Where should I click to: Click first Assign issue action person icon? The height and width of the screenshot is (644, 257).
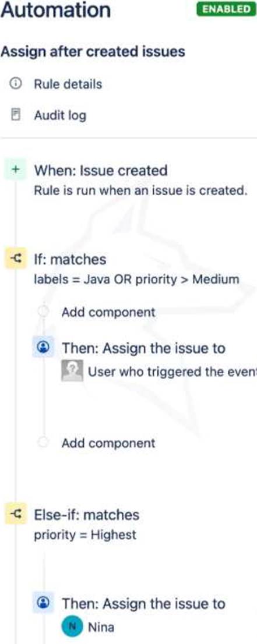pyautogui.click(x=43, y=348)
